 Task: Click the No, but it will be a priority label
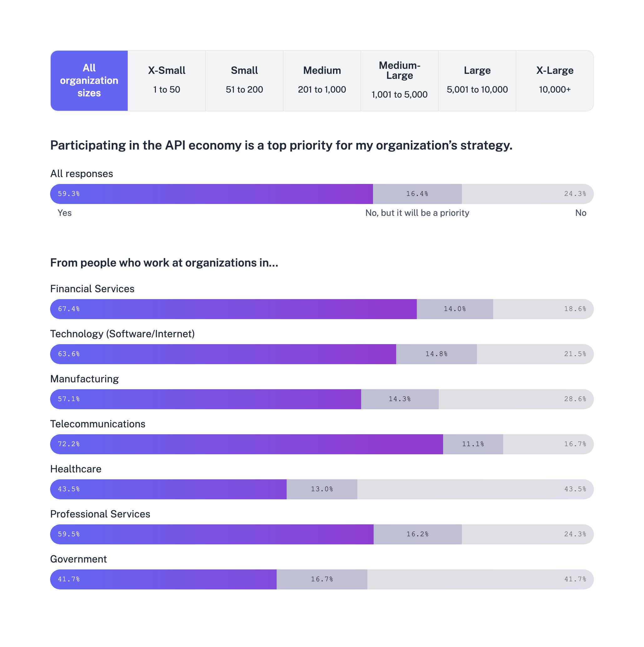click(x=417, y=213)
